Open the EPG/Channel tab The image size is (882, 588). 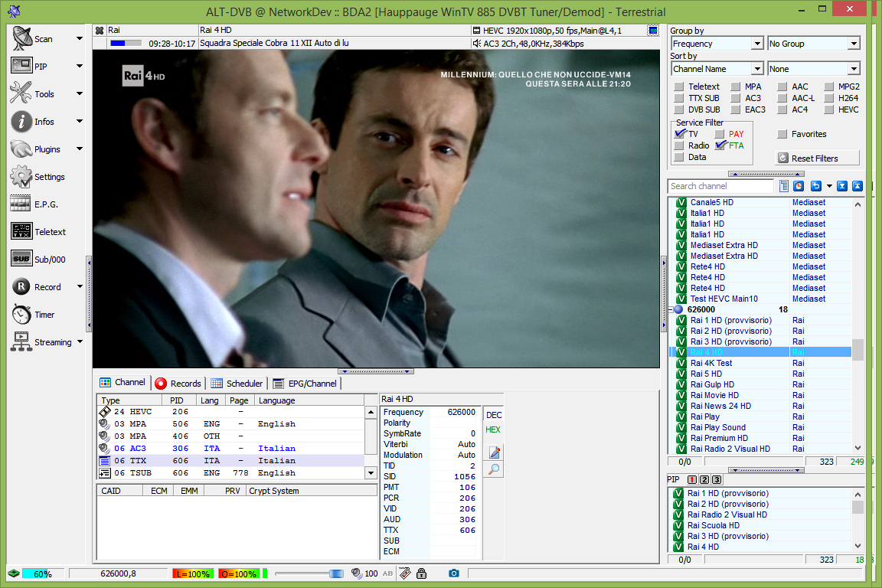(x=305, y=383)
